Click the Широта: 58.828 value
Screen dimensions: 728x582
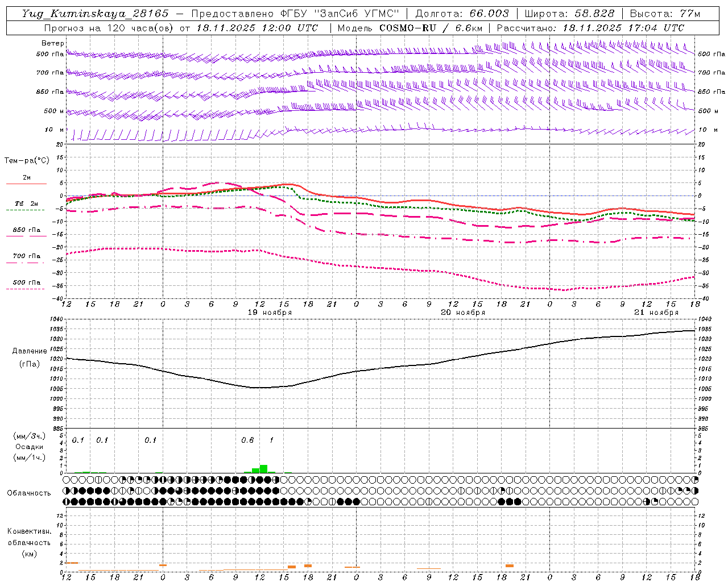(569, 14)
